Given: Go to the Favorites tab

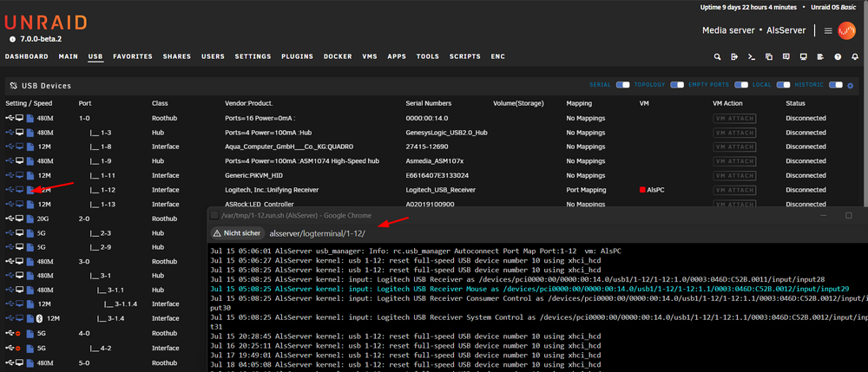Looking at the screenshot, I should point(133,56).
